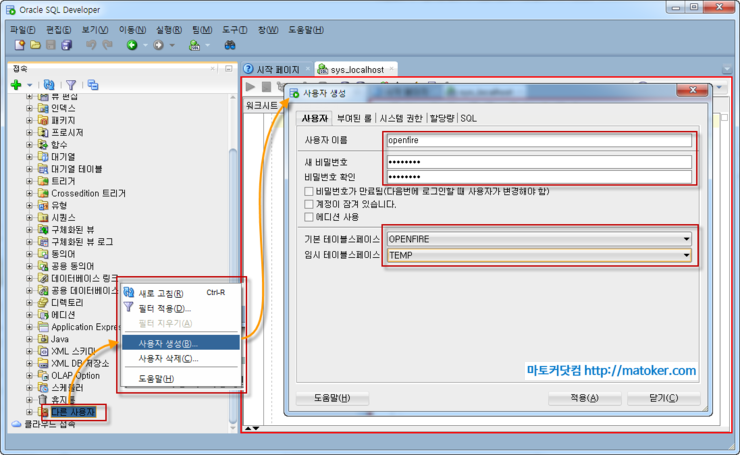Click the Schema Browser icon in connections panel
This screenshot has height=455, width=740.
point(93,85)
